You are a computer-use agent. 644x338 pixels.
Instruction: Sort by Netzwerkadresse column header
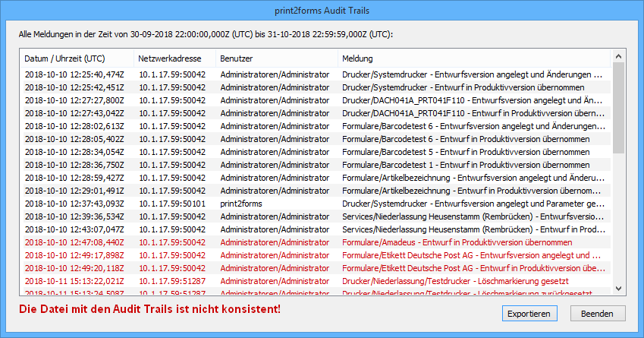(x=170, y=58)
